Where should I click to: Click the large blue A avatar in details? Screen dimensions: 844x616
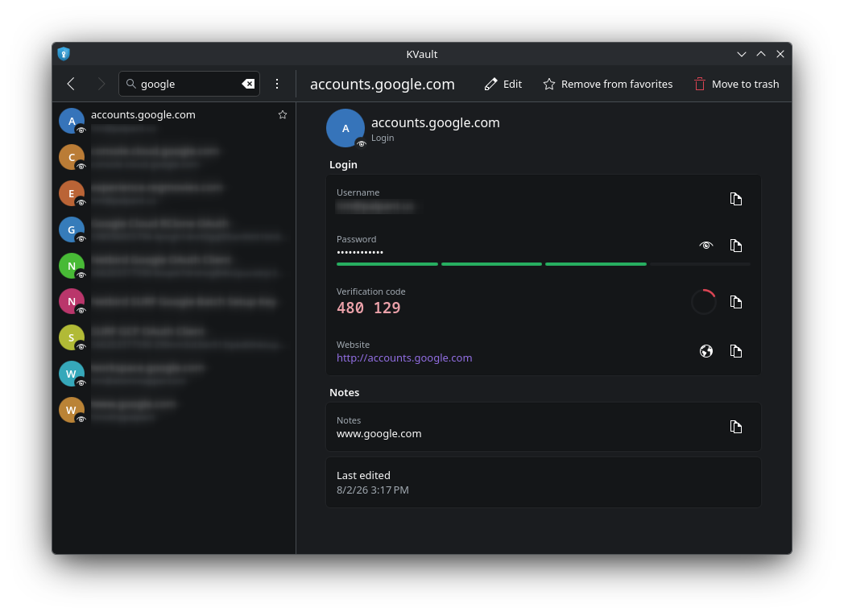[x=345, y=128]
